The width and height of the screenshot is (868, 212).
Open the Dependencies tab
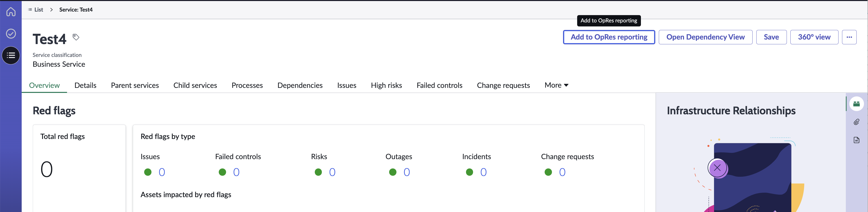coord(300,85)
